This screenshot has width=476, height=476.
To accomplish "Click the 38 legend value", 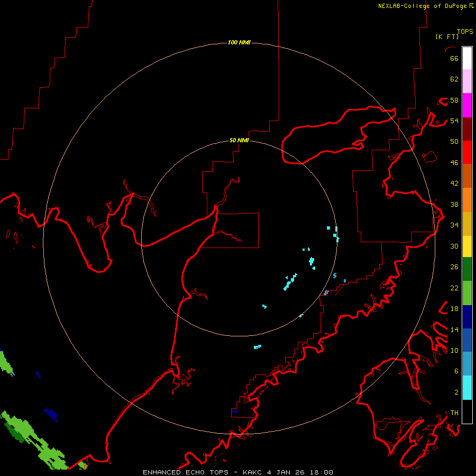I will point(454,204).
